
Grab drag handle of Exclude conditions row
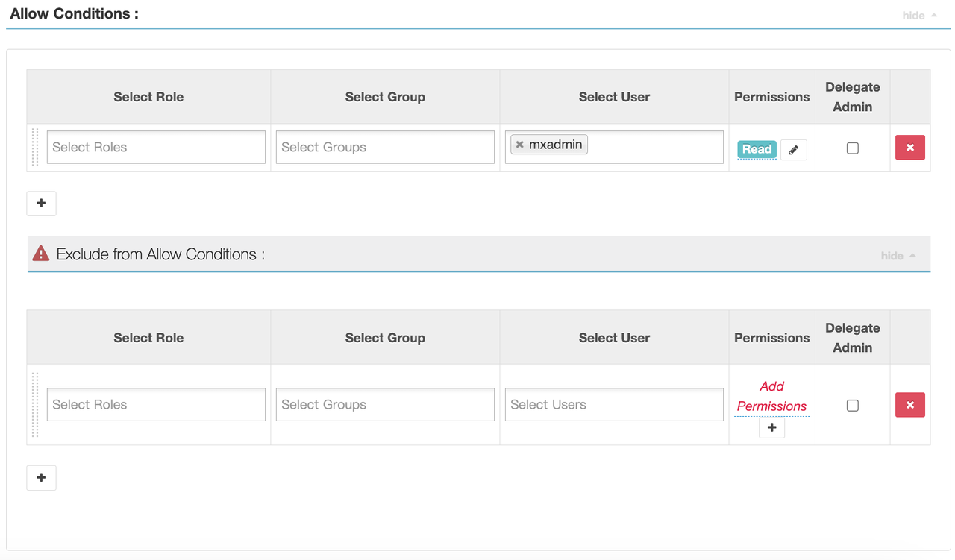click(35, 405)
